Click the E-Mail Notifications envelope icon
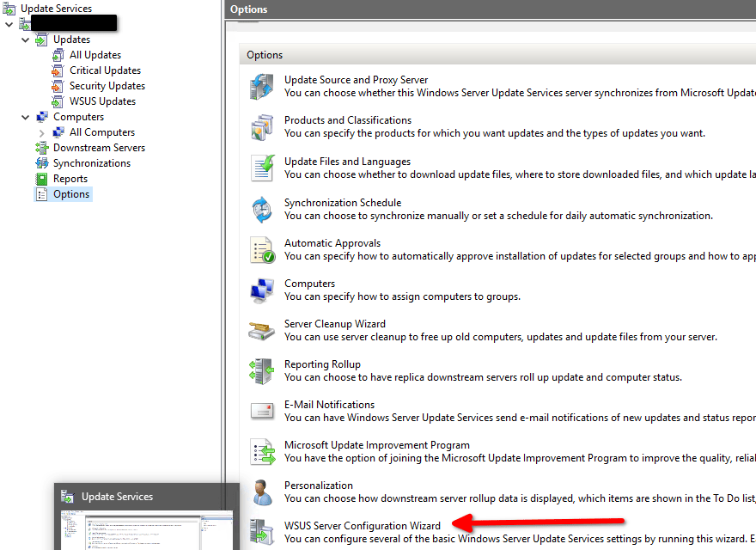756x550 pixels. click(x=262, y=411)
